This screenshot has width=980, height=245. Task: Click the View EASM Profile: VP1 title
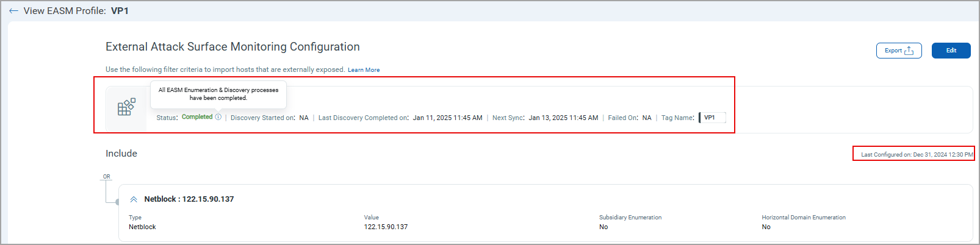(x=76, y=11)
